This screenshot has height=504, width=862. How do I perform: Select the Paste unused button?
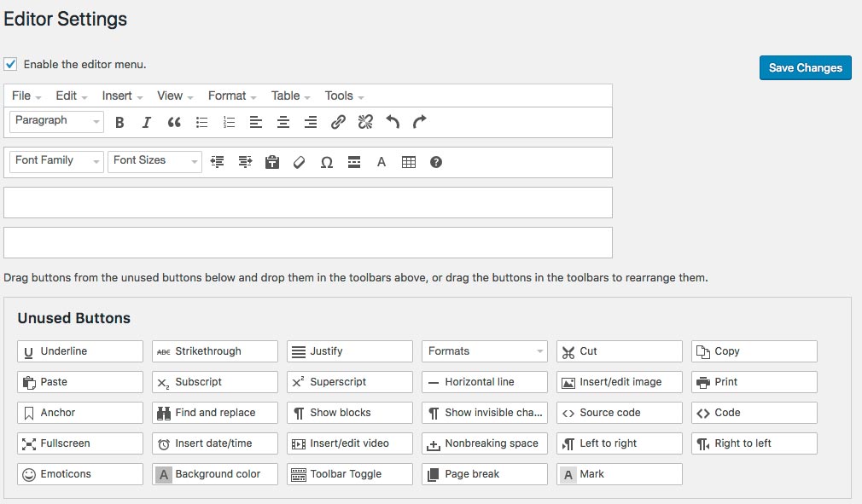[80, 382]
